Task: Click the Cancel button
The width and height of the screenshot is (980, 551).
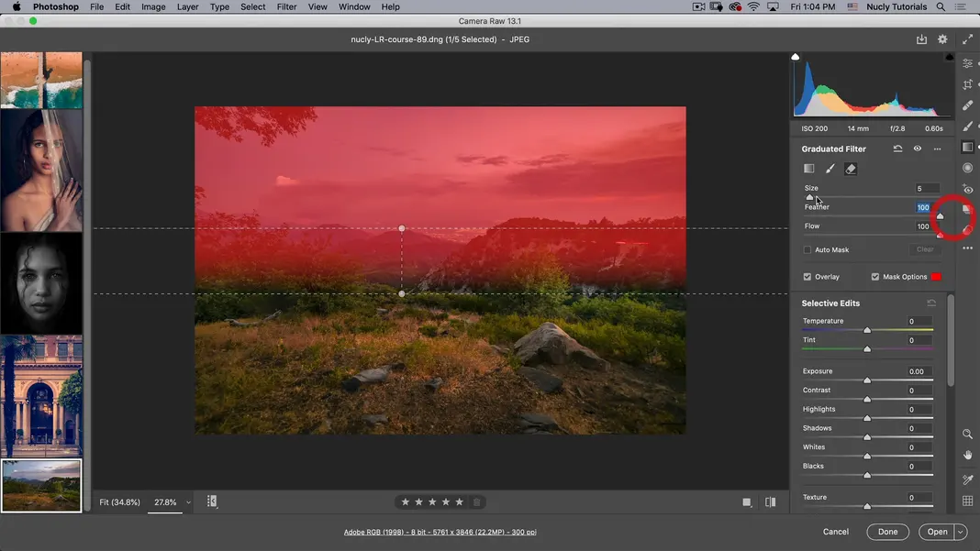Action: click(x=836, y=533)
